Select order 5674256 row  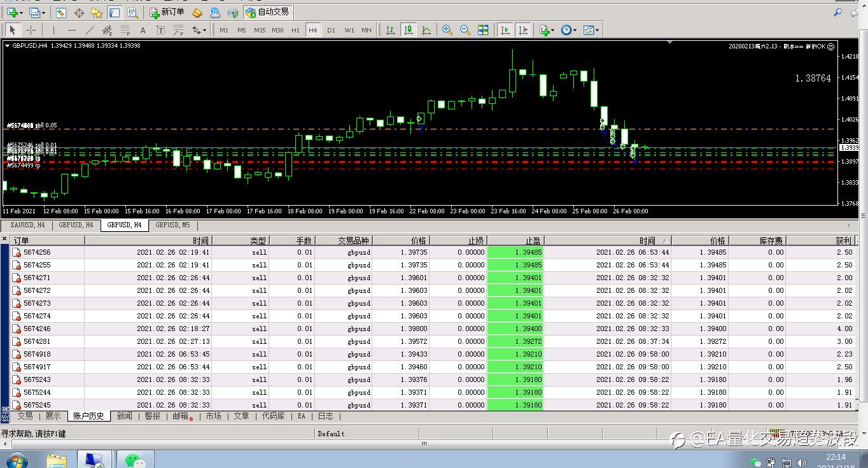(433, 252)
